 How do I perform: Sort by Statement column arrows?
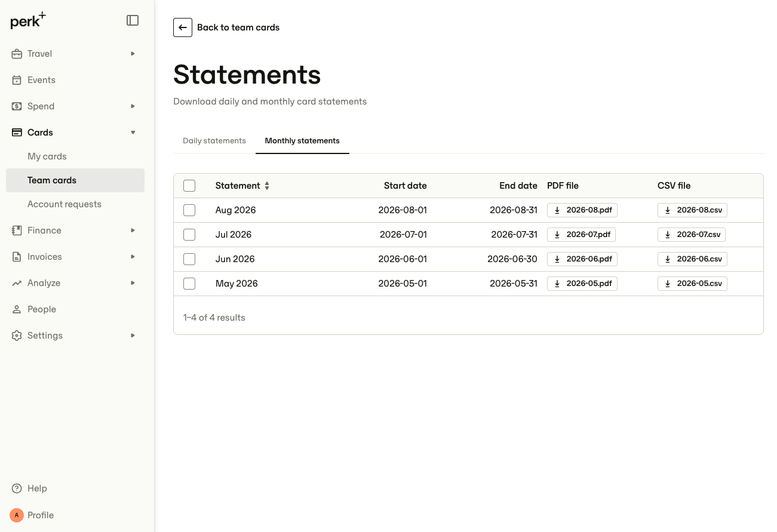coord(267,186)
